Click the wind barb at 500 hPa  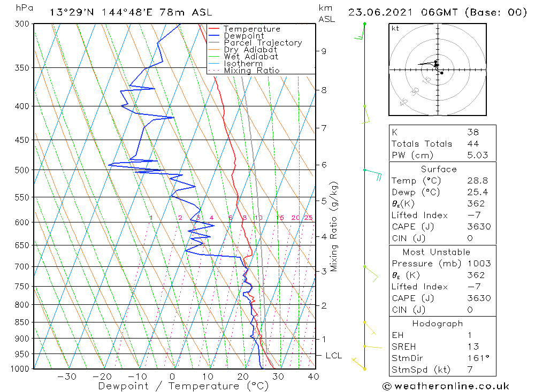(373, 174)
